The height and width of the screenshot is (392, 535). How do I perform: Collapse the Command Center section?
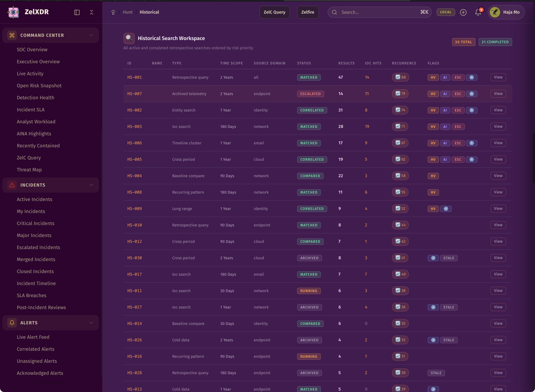[x=91, y=35]
